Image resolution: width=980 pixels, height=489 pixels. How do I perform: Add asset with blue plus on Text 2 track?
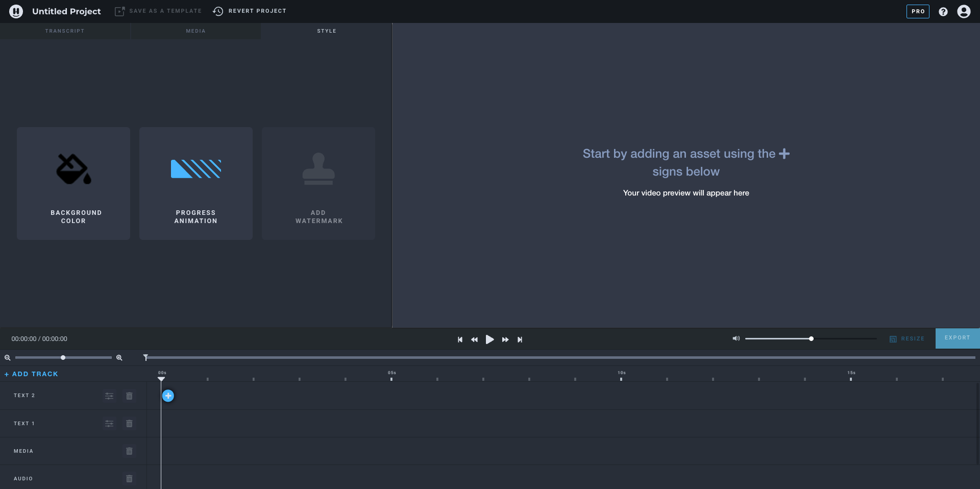pyautogui.click(x=168, y=396)
